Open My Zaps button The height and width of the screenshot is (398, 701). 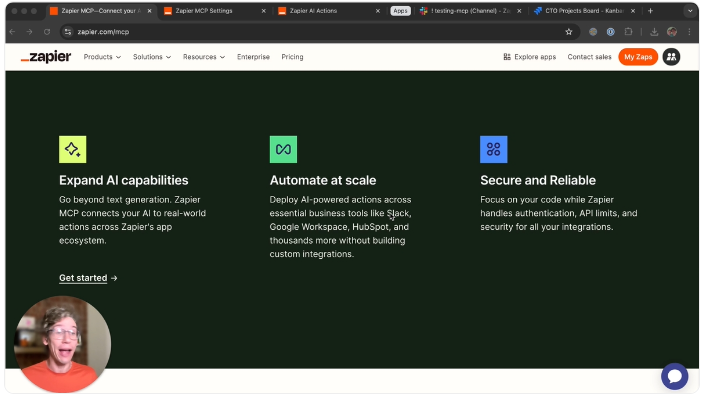pyautogui.click(x=638, y=57)
